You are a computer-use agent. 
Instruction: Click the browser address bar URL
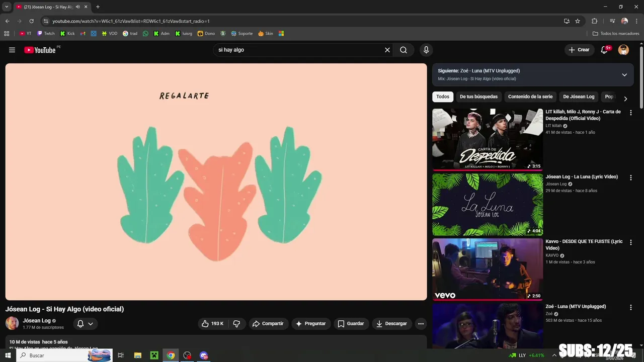[131, 21]
